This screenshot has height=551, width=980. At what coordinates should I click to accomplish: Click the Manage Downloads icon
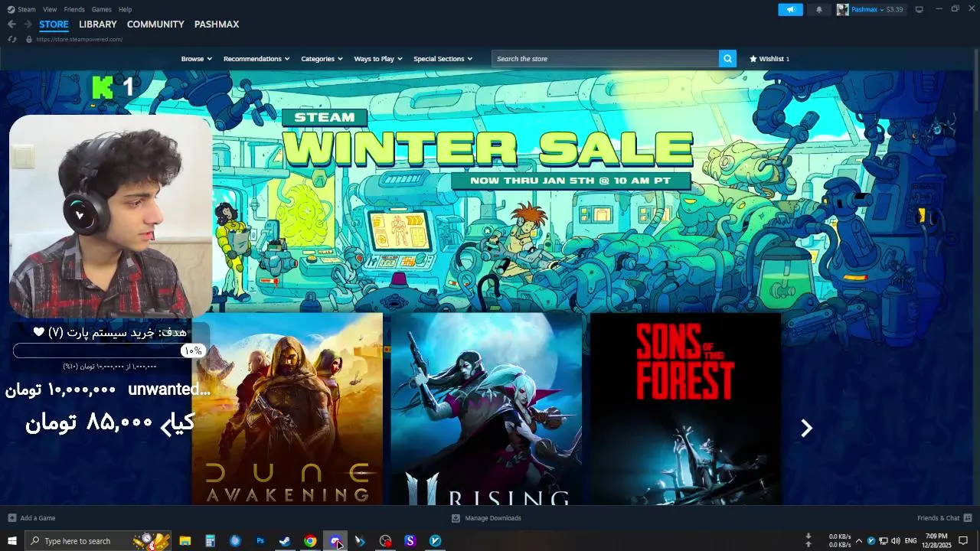point(456,518)
